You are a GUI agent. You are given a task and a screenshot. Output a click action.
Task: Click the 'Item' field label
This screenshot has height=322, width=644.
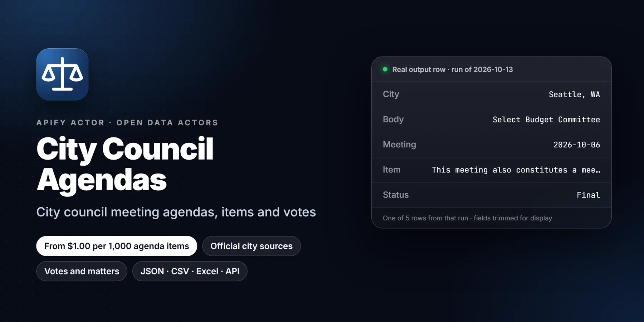pos(392,170)
